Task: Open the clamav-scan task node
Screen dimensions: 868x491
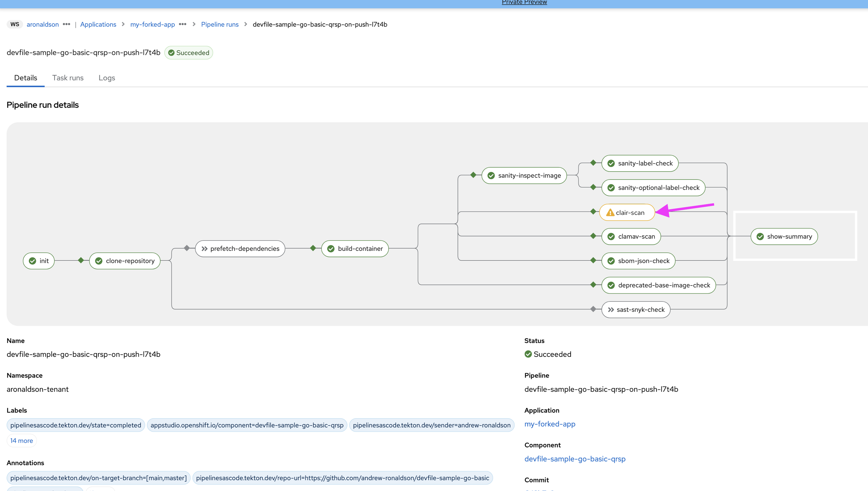Action: pos(631,236)
